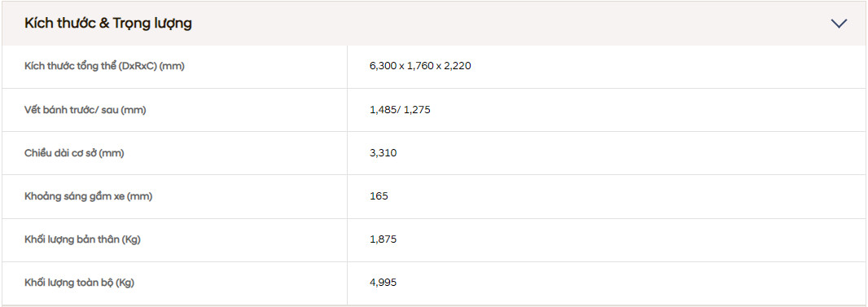Click the curb weight value 1,875
Viewport: 868px width, 307px height.
[x=383, y=239]
